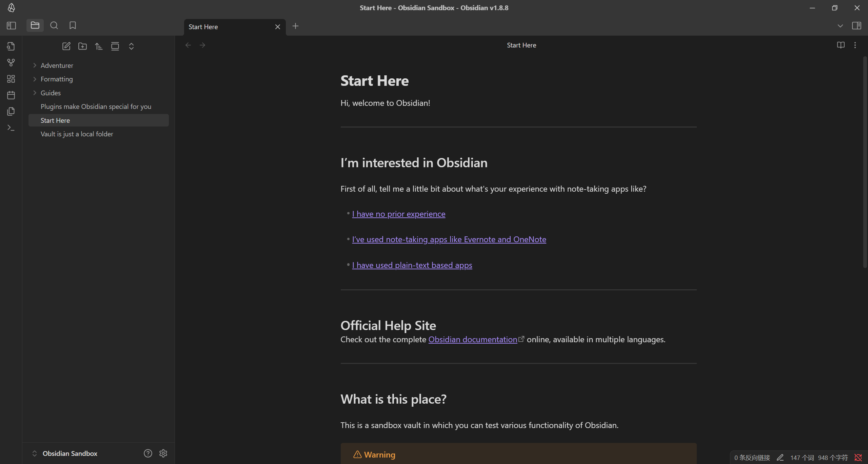This screenshot has height=464, width=868.
Task: Click the Official Help Site heading
Action: (388, 326)
